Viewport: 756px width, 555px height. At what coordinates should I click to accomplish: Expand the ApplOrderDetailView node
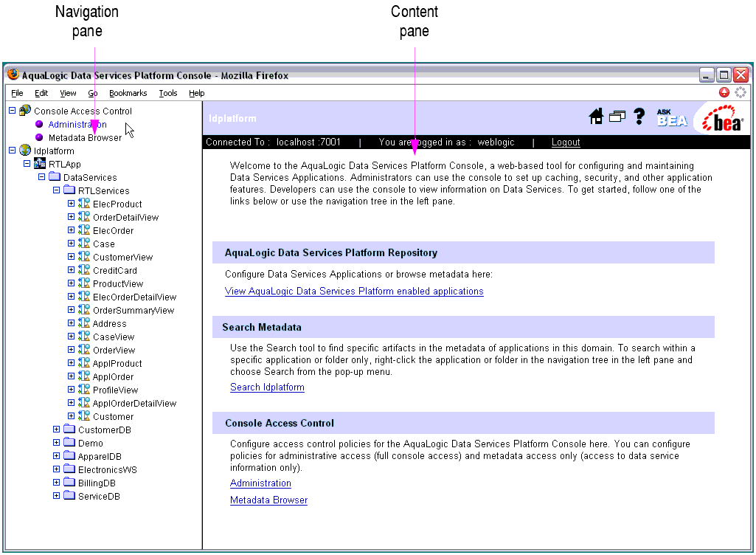click(71, 402)
